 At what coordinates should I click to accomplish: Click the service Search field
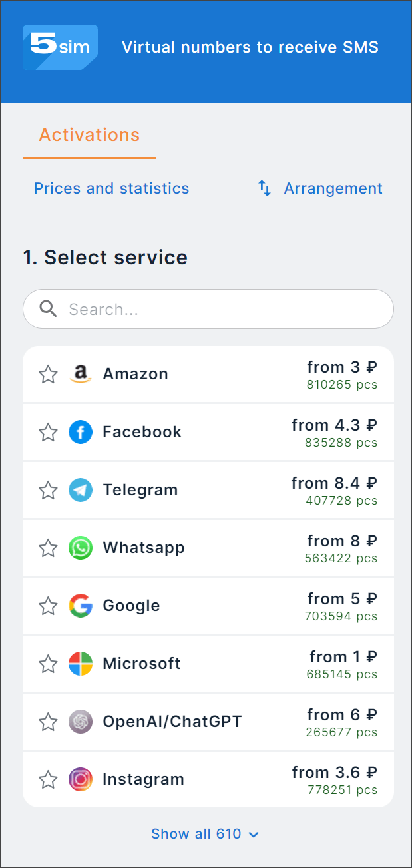220,309
